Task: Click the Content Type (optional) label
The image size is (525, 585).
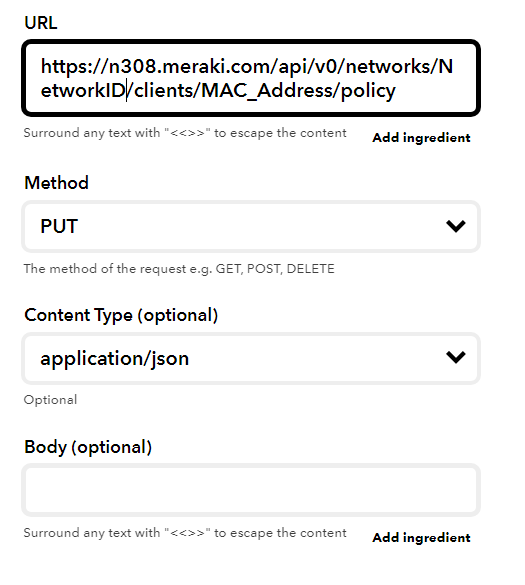Action: tap(121, 315)
